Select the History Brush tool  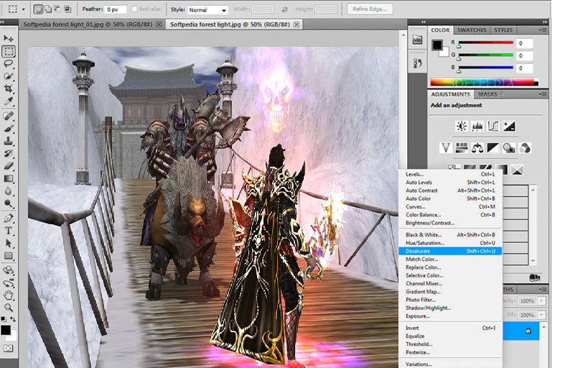tap(8, 153)
